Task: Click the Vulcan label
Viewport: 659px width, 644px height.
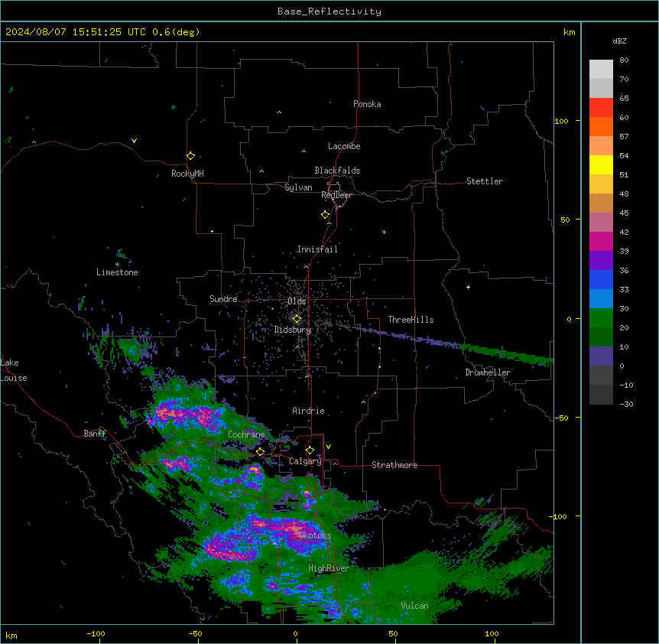Action: 415,606
